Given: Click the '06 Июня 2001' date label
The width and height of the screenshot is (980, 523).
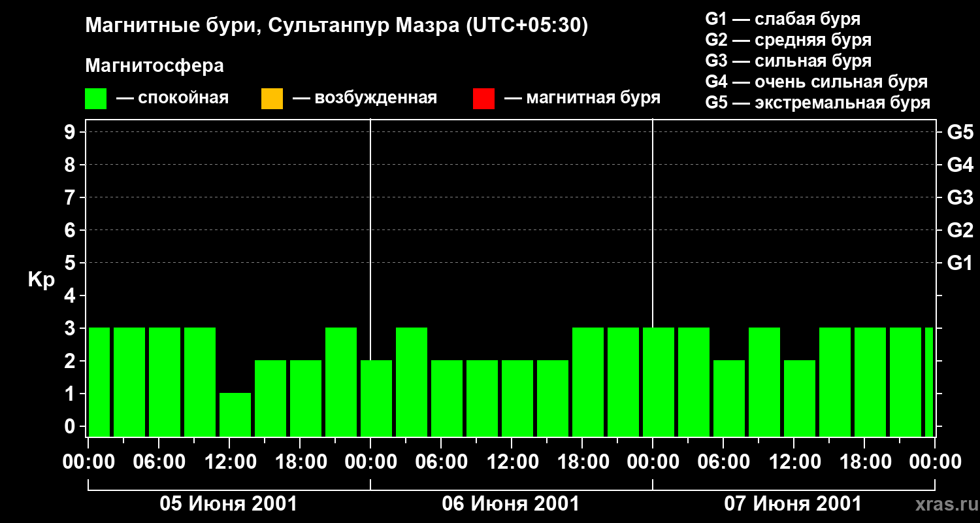Looking at the screenshot, I should click(511, 504).
